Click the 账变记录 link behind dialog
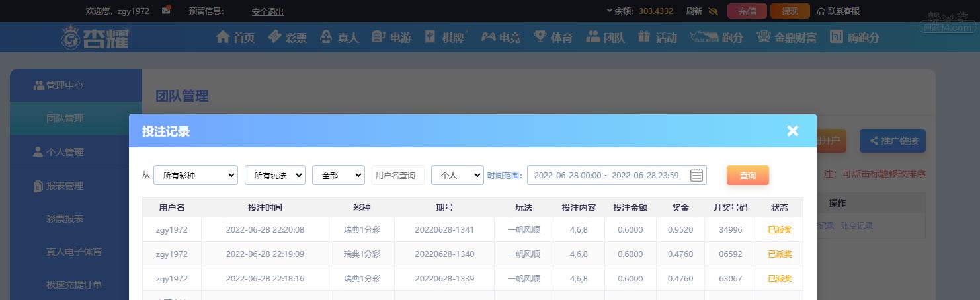980x300 pixels. click(856, 225)
